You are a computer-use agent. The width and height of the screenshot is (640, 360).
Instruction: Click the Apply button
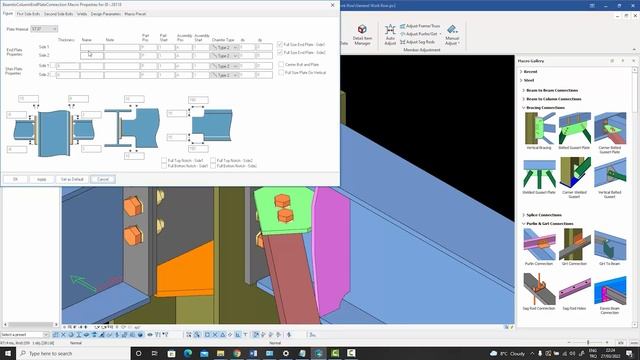pos(42,179)
